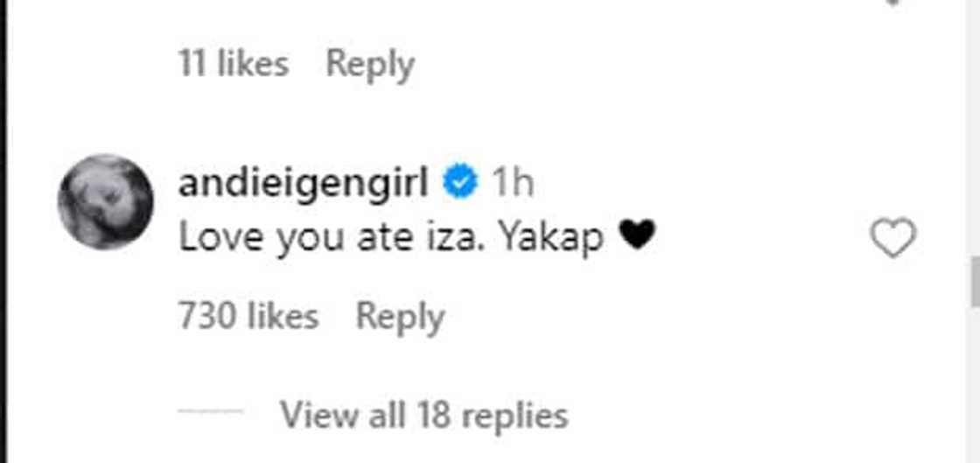
Task: Click the scrollbar track above the thumb
Action: [975, 131]
